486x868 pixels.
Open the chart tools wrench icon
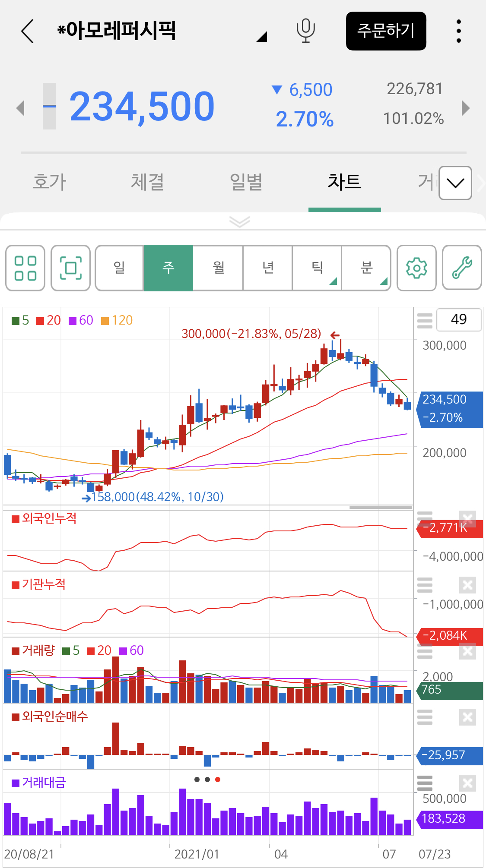point(462,268)
